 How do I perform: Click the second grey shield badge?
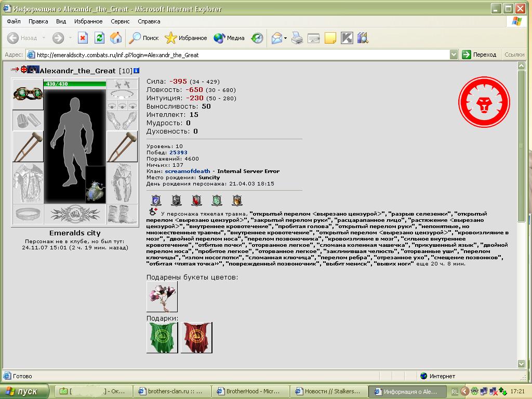[176, 201]
